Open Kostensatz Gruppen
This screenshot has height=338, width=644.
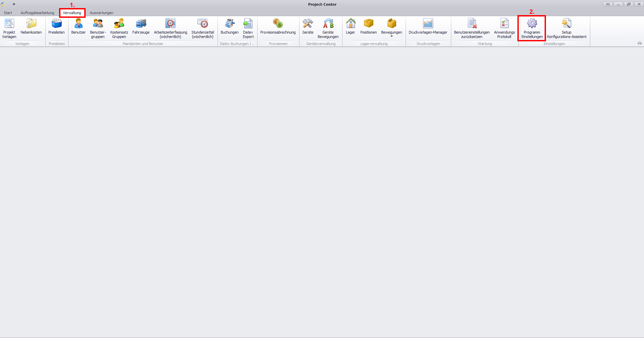tap(119, 29)
